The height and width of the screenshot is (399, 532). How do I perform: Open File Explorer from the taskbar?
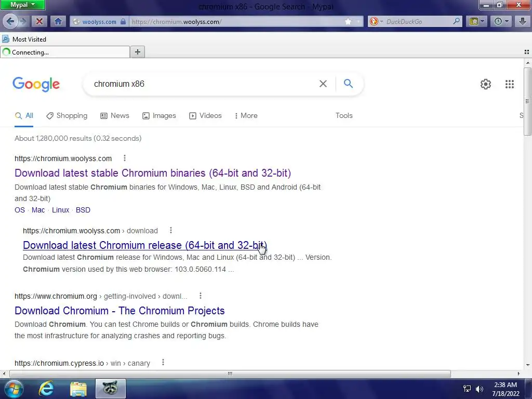click(78, 389)
